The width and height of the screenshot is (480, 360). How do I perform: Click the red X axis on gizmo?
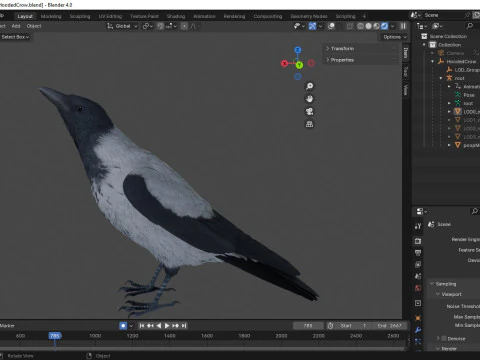click(284, 63)
